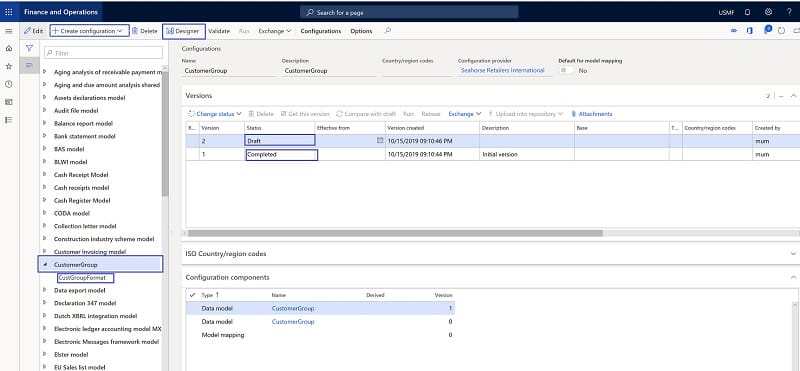800x371 pixels.
Task: Open Favorites star in sidebar
Action: pyautogui.click(x=9, y=66)
